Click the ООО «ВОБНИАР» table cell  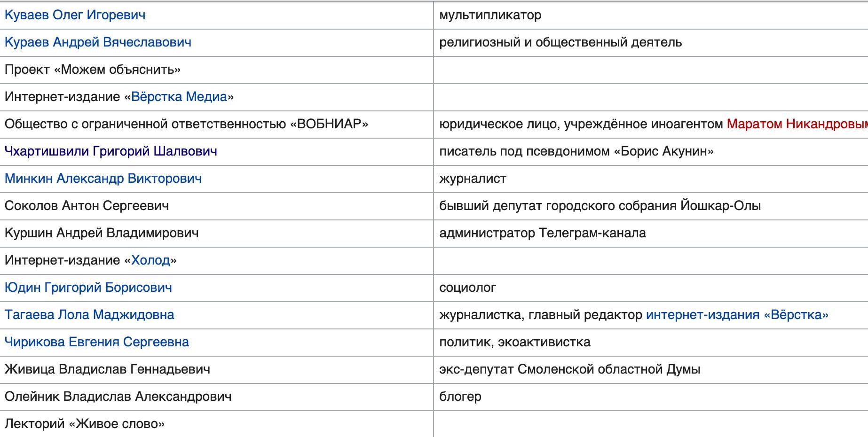click(x=186, y=124)
